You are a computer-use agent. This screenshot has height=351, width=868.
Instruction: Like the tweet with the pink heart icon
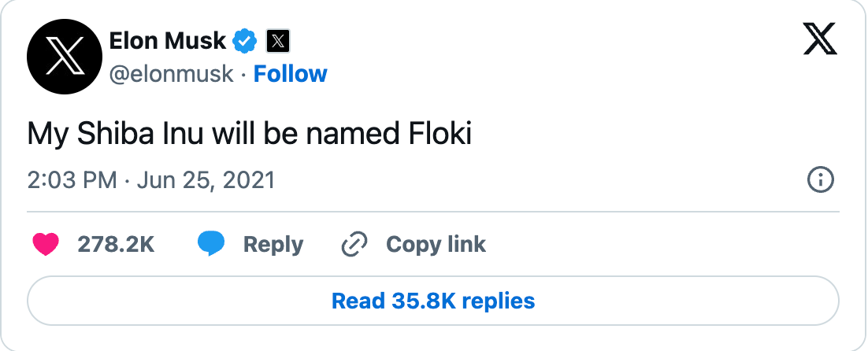coord(46,244)
